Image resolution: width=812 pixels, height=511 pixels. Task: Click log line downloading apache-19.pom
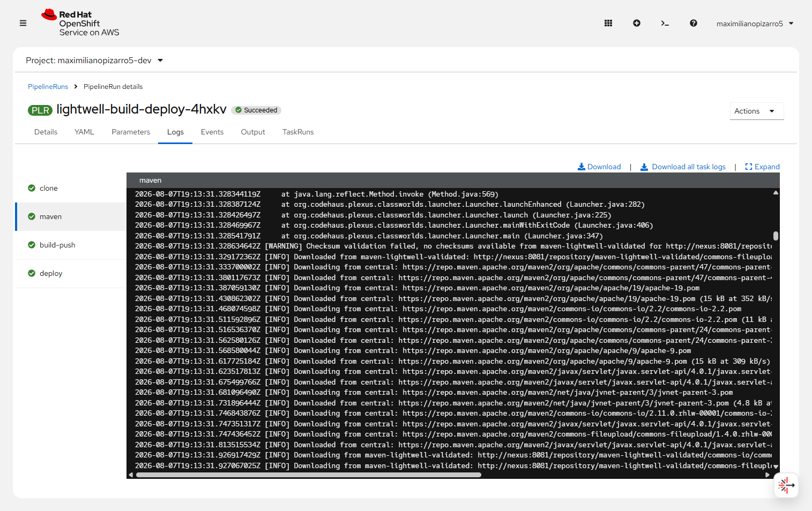[417, 288]
